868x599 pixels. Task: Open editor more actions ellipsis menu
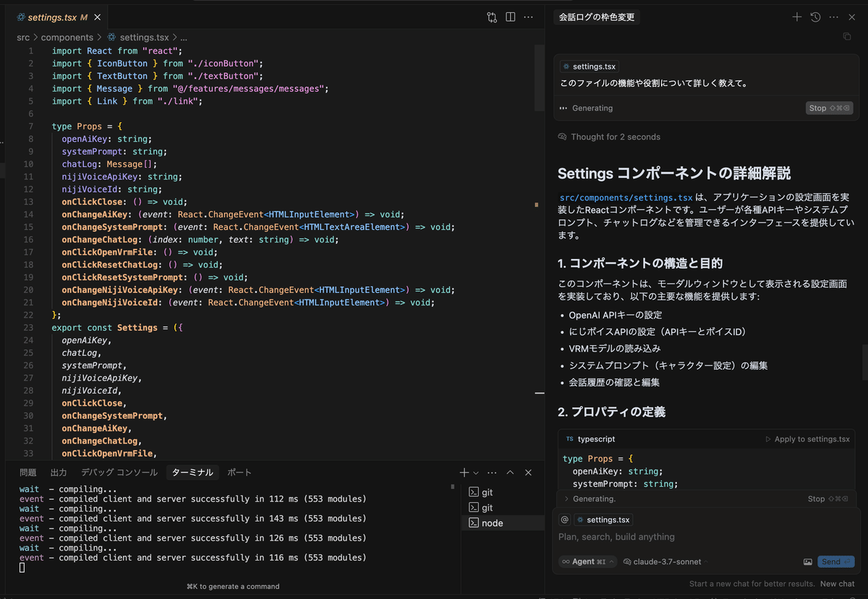527,16
